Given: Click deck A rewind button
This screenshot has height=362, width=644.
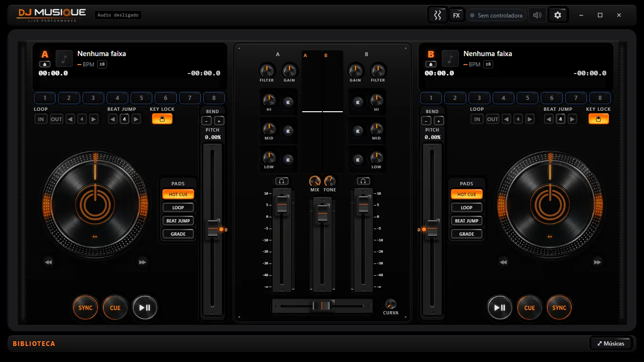Looking at the screenshot, I should point(48,262).
